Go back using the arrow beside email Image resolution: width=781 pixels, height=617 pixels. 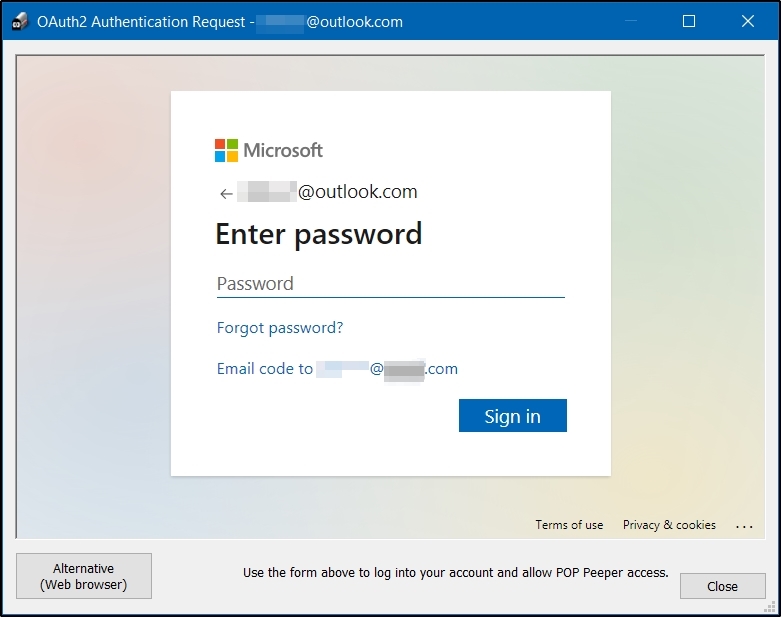(226, 193)
